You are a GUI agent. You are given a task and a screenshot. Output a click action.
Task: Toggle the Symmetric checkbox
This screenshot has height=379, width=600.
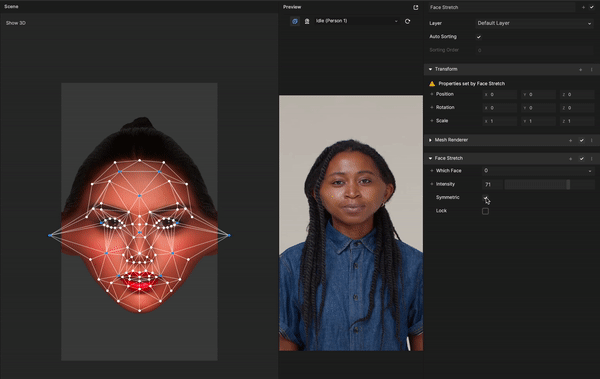click(x=485, y=198)
